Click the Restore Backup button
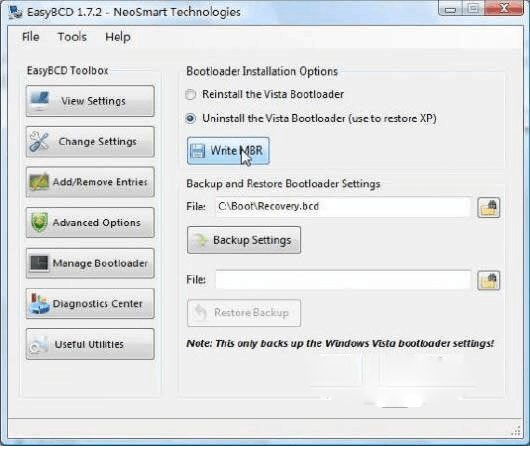Image resolution: width=530 pixels, height=451 pixels. [244, 313]
